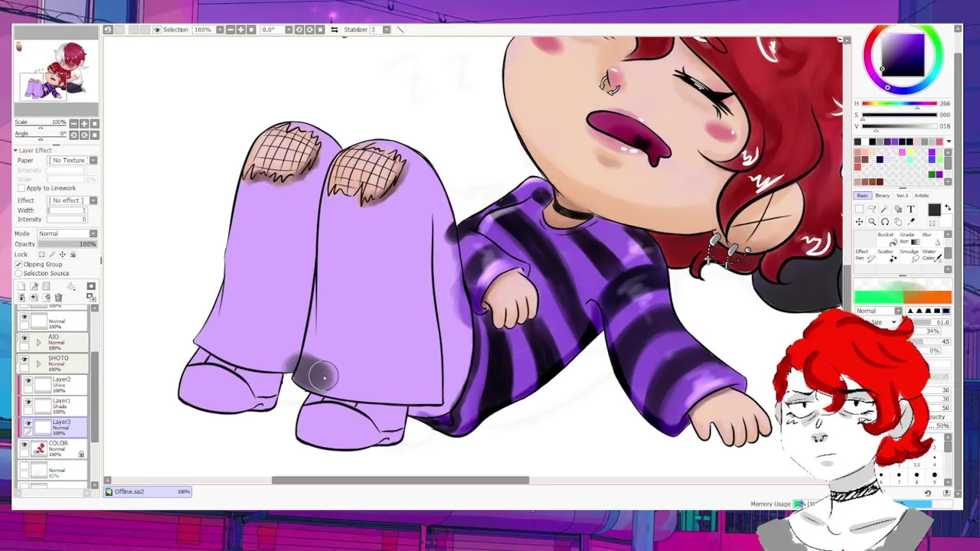This screenshot has width=980, height=551.
Task: Click the delete layer trash icon
Action: (x=59, y=298)
